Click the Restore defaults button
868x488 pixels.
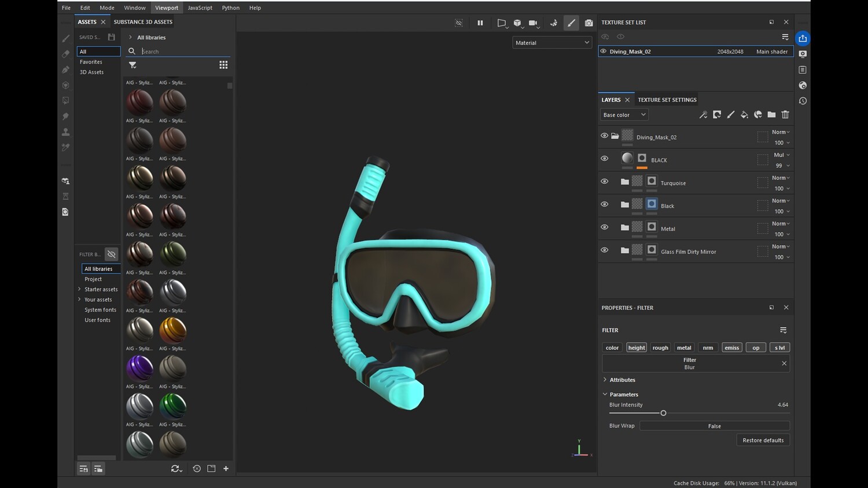point(763,441)
